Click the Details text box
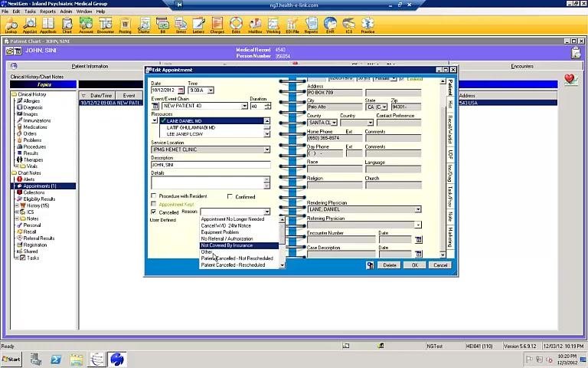The height and width of the screenshot is (368, 588). coord(207,183)
